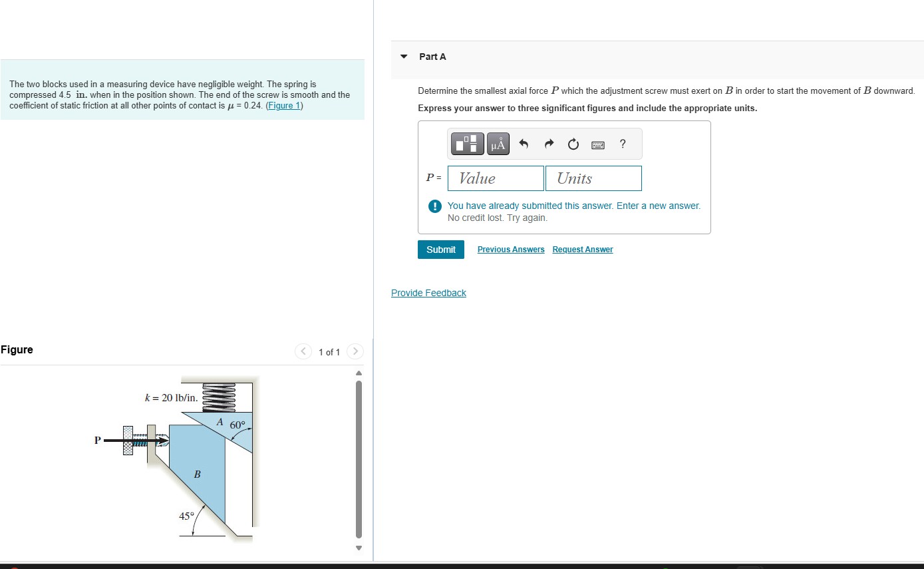Open Previous Answers

coord(510,249)
